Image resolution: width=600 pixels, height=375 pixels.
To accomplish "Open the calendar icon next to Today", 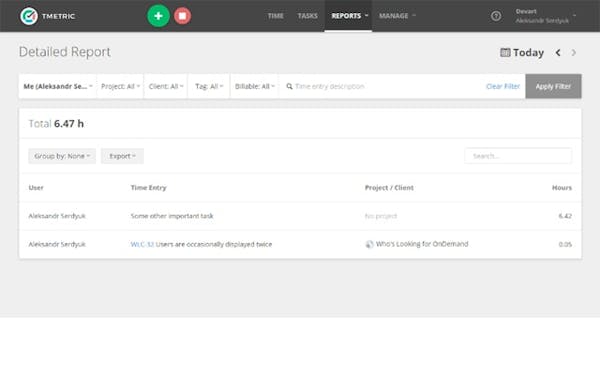I will pyautogui.click(x=505, y=52).
